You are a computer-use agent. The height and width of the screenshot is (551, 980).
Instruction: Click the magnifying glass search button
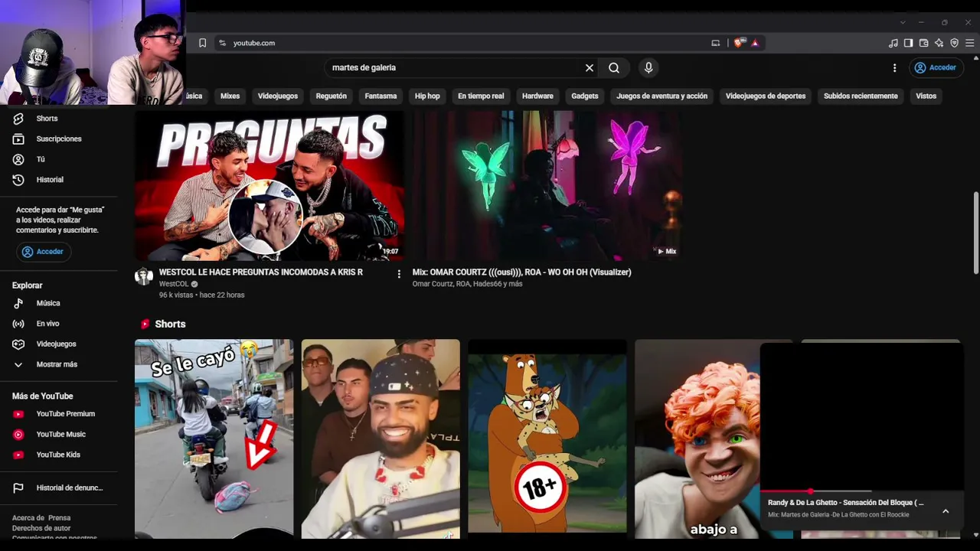coord(614,67)
